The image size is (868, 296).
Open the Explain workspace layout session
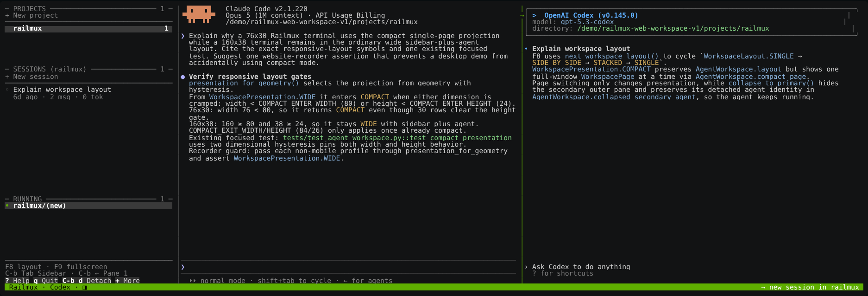point(62,90)
